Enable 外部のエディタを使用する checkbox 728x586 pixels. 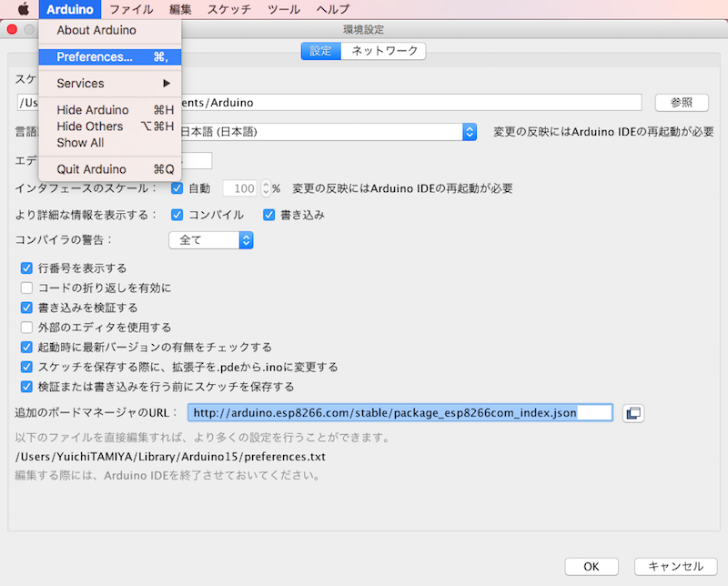click(x=26, y=328)
